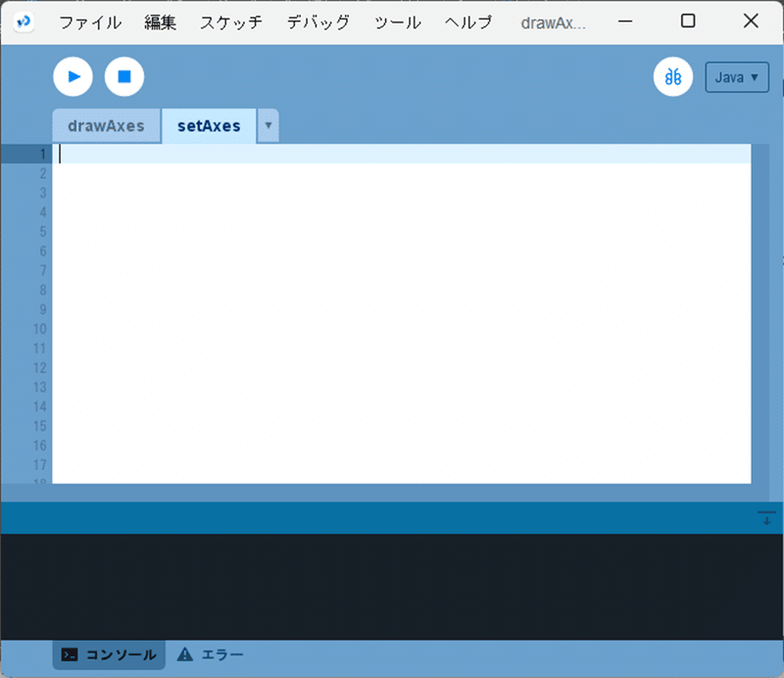Select the setAxes tab

point(209,125)
